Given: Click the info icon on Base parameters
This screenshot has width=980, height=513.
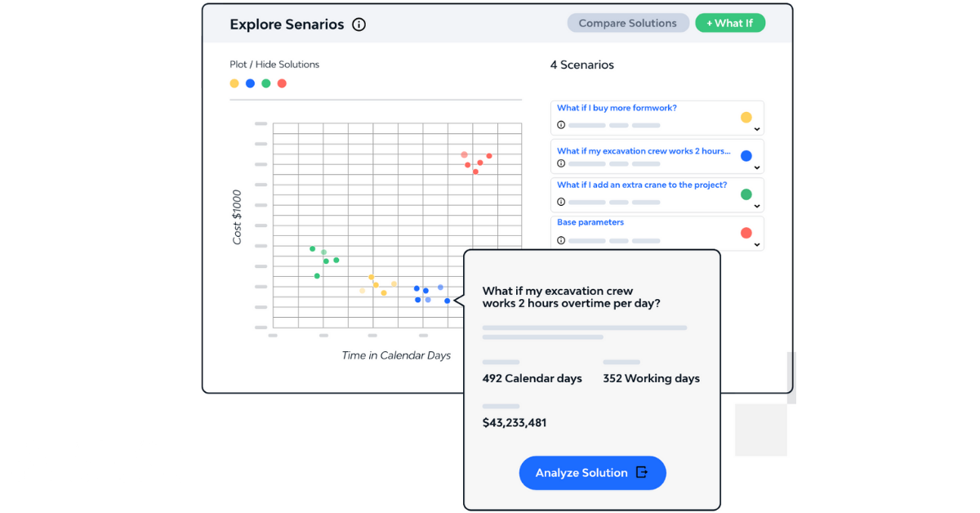Looking at the screenshot, I should pos(563,240).
